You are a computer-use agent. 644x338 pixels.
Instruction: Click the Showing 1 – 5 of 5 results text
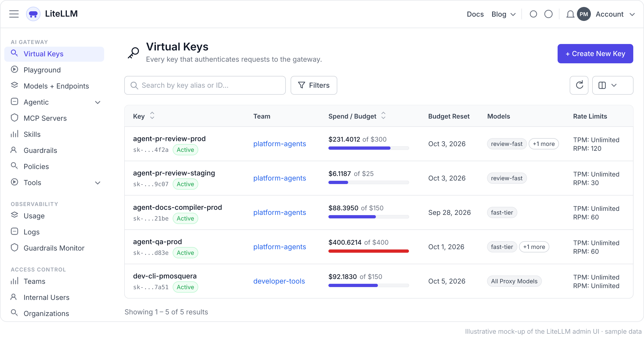pos(166,312)
